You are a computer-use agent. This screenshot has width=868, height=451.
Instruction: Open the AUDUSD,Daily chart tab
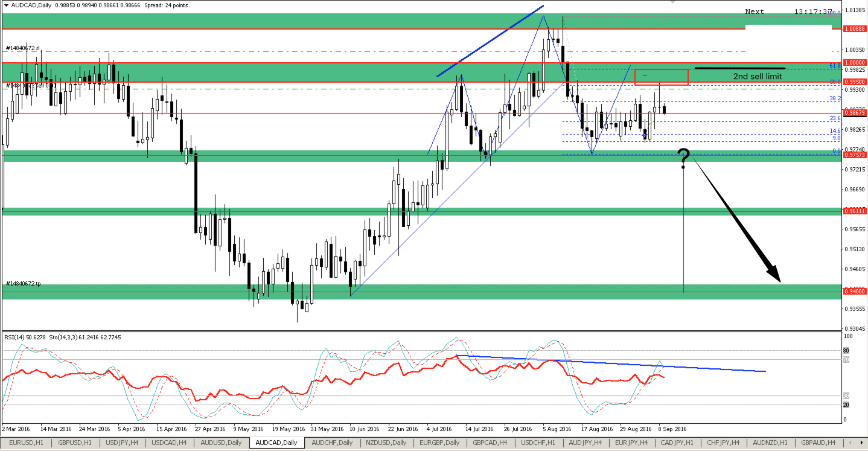click(222, 443)
